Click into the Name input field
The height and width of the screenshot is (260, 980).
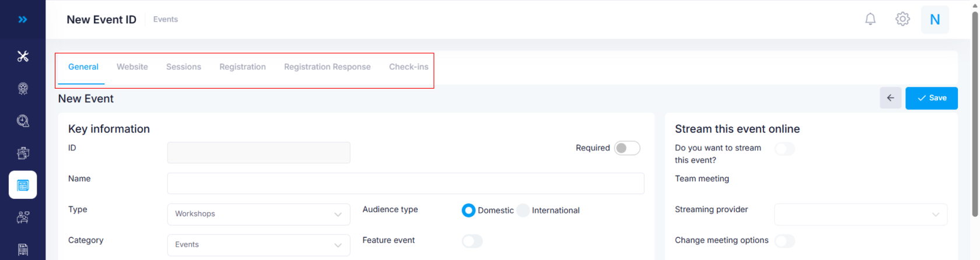[x=405, y=183]
